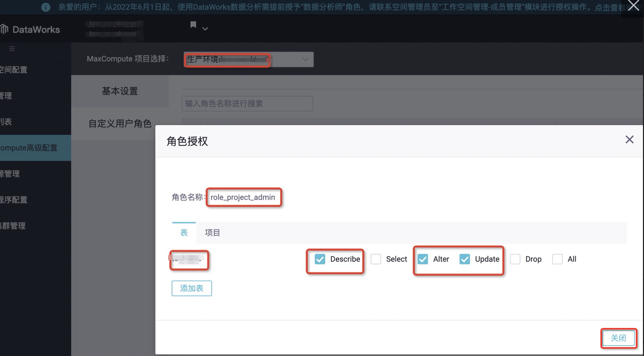This screenshot has height=356, width=644.
Task: Switch to the 项目 tab
Action: (x=212, y=232)
